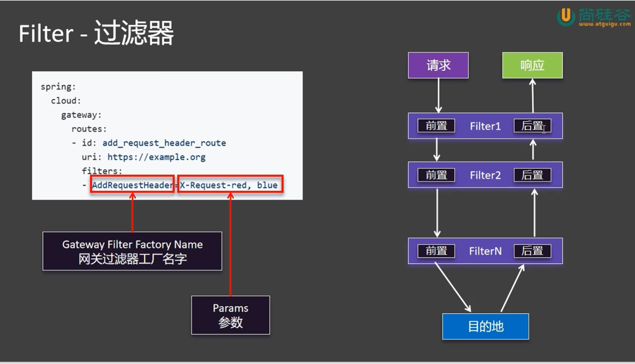Select the 前置 block in FilterN

pyautogui.click(x=436, y=251)
